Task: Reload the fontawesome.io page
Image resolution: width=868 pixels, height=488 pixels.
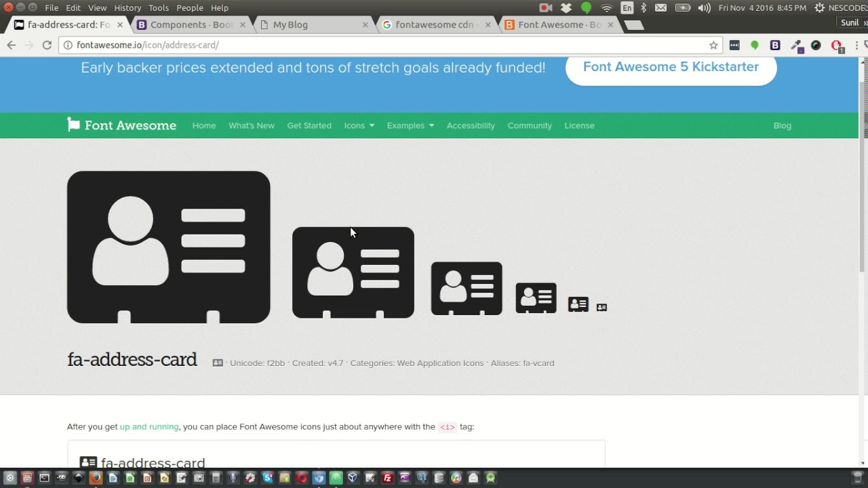Action: (x=47, y=45)
